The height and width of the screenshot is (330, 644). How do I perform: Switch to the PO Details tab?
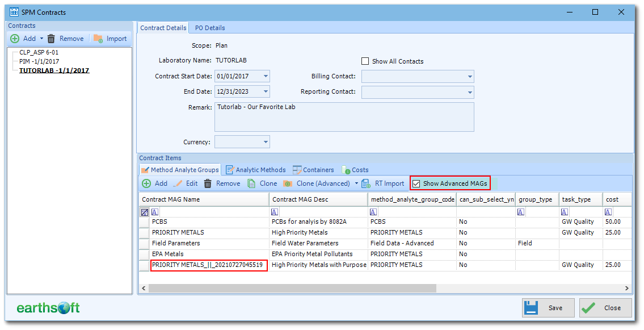point(210,28)
